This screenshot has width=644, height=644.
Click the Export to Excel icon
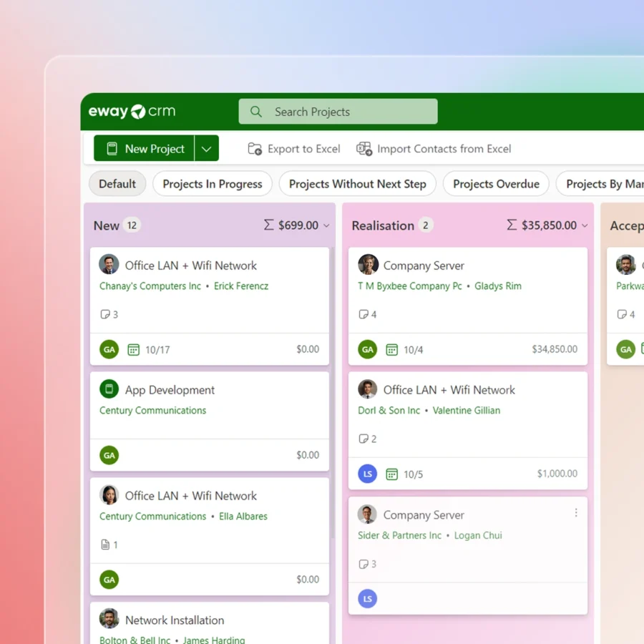(x=255, y=149)
